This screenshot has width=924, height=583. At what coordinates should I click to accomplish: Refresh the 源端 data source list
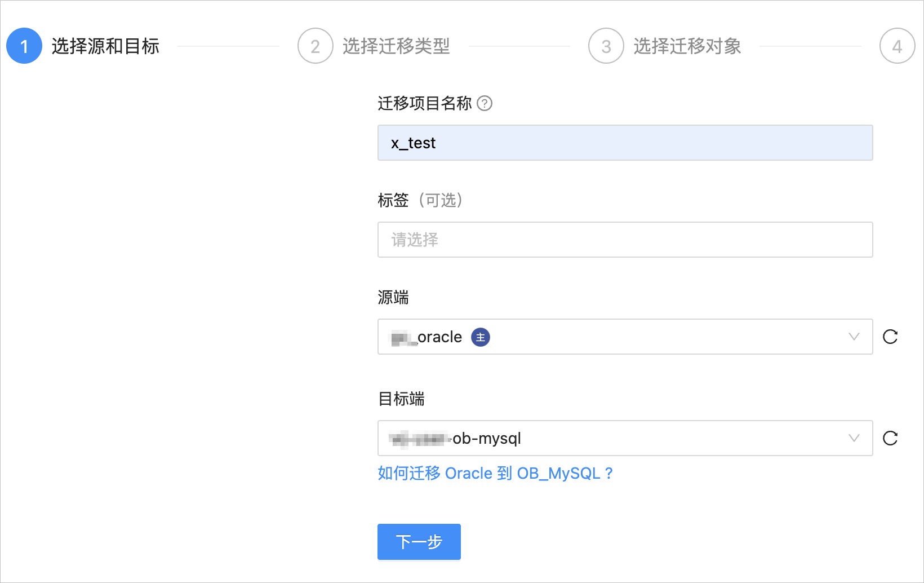pyautogui.click(x=890, y=337)
